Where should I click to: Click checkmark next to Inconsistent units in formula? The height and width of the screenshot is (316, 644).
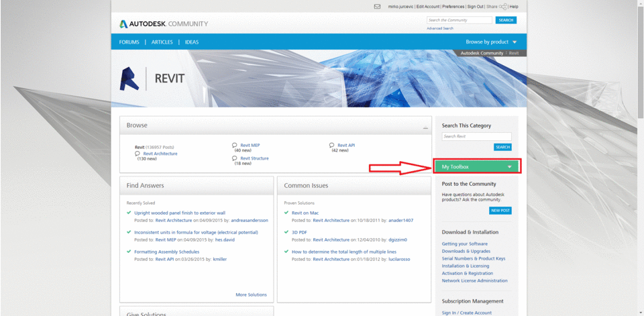(x=129, y=231)
